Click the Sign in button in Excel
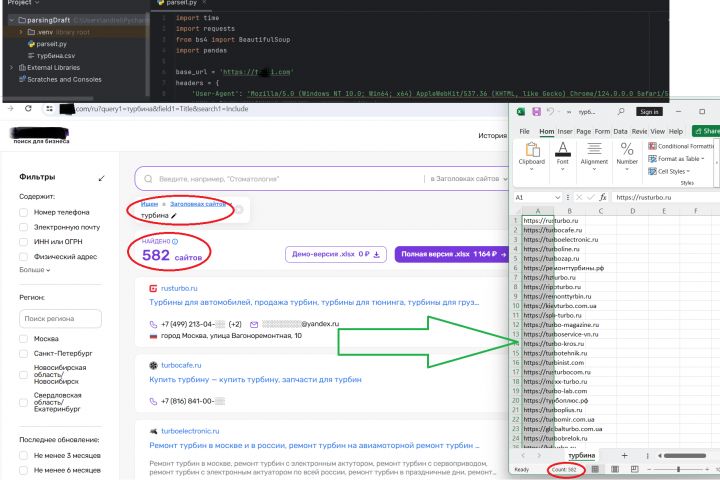 pos(649,112)
